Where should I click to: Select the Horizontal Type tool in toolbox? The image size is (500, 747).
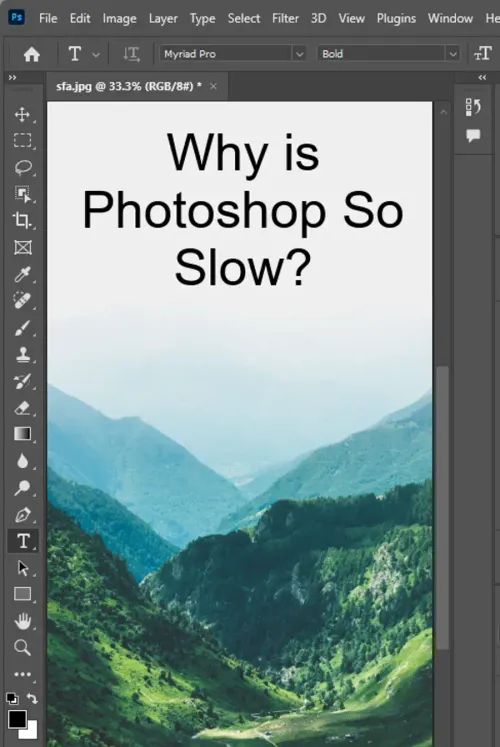(22, 541)
